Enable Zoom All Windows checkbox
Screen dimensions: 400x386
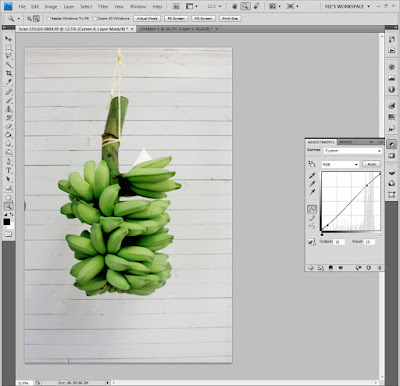coord(94,19)
